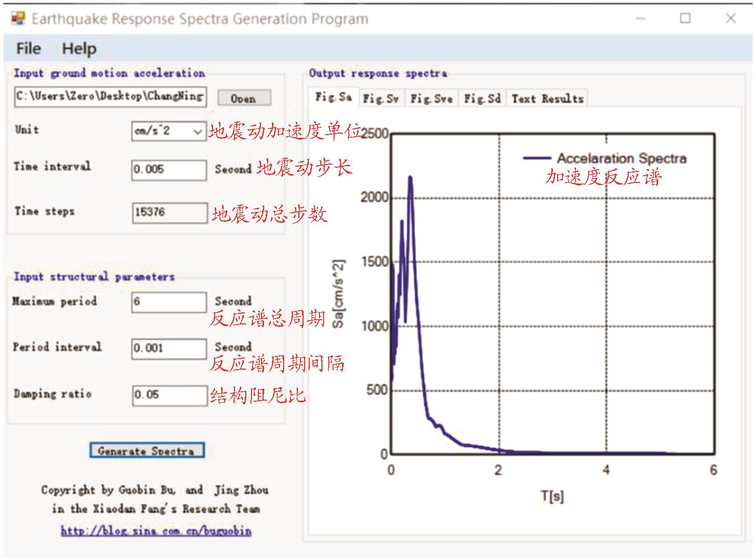Click the ground motion file path field
Viewport: 755px width, 560px height.
point(110,97)
